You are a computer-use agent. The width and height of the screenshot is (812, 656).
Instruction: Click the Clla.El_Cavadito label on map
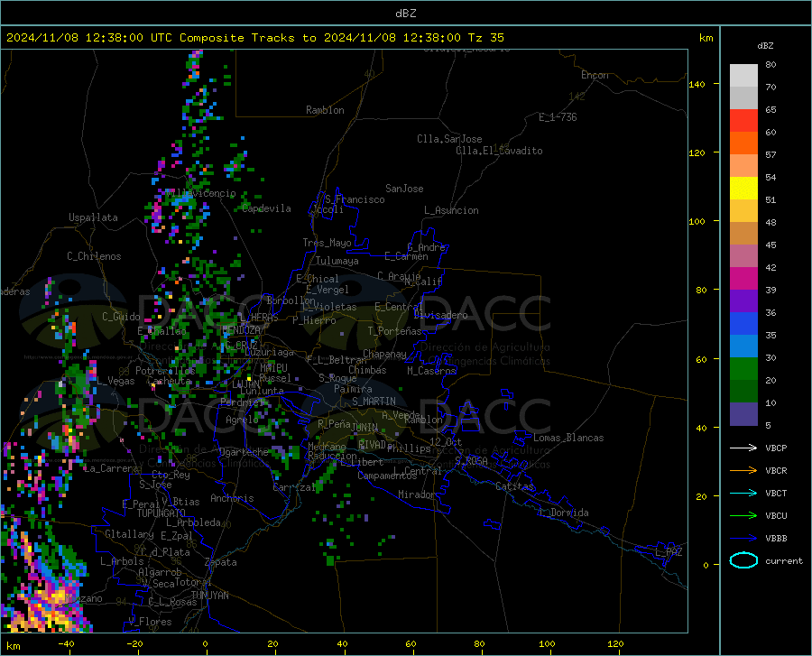(x=499, y=151)
